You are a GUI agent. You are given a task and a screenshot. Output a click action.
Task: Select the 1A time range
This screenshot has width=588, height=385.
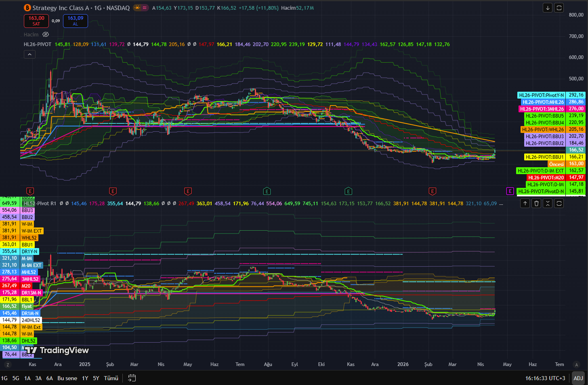pyautogui.click(x=27, y=378)
